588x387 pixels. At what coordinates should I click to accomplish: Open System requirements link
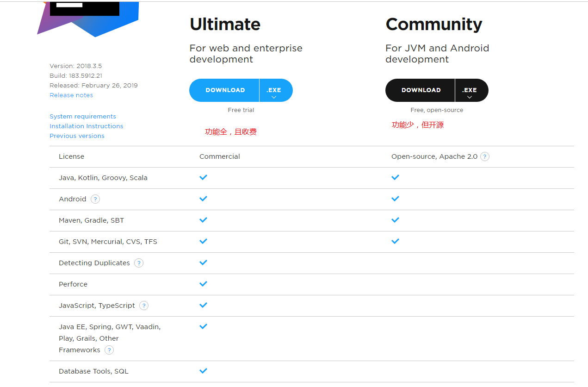point(83,116)
